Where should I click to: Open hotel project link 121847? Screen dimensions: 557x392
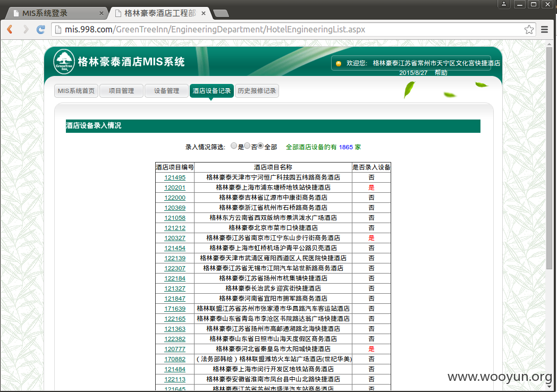point(175,299)
